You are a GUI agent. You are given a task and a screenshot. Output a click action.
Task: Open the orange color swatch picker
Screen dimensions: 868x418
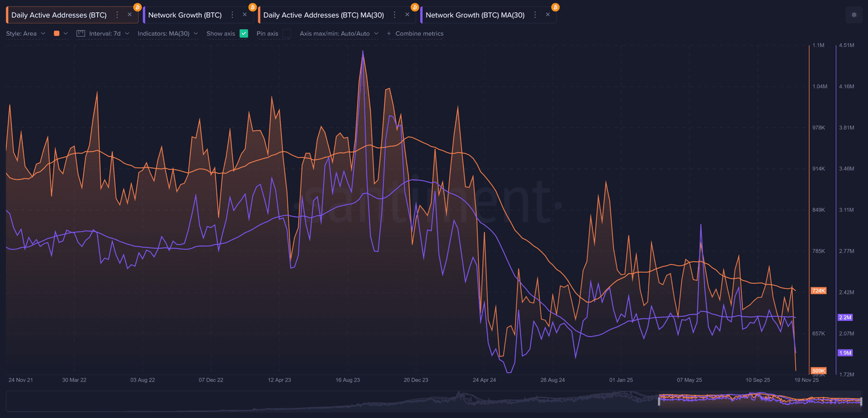60,34
